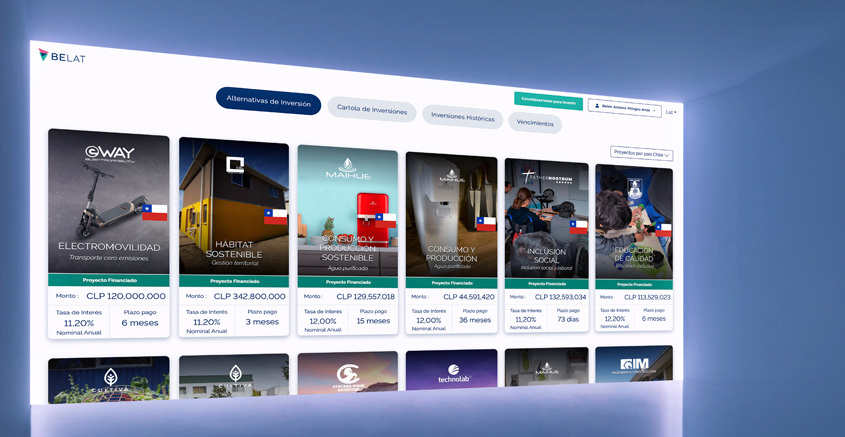Click the Cultiva leaf logo on the white building card
Screen dimensions: 845x437
(x=236, y=376)
